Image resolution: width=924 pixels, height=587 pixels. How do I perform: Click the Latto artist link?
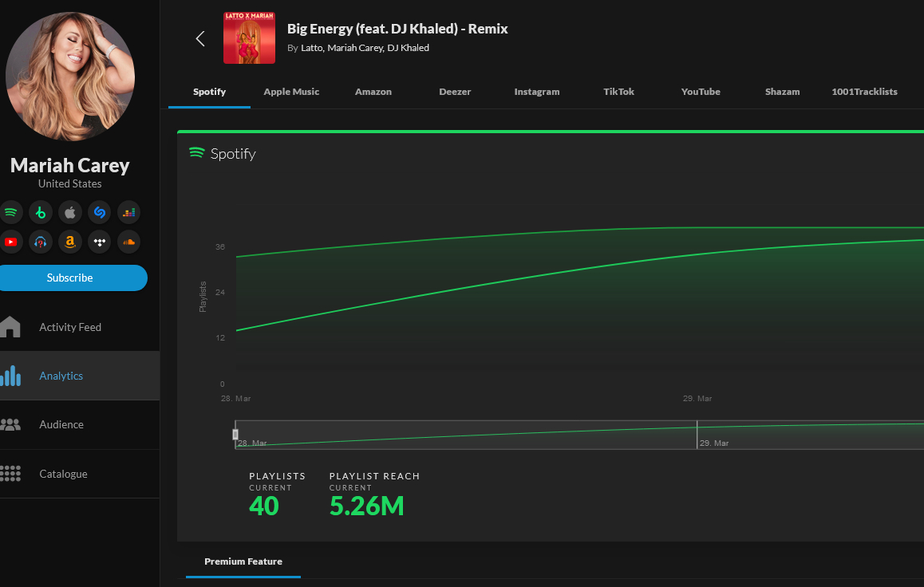pyautogui.click(x=312, y=48)
